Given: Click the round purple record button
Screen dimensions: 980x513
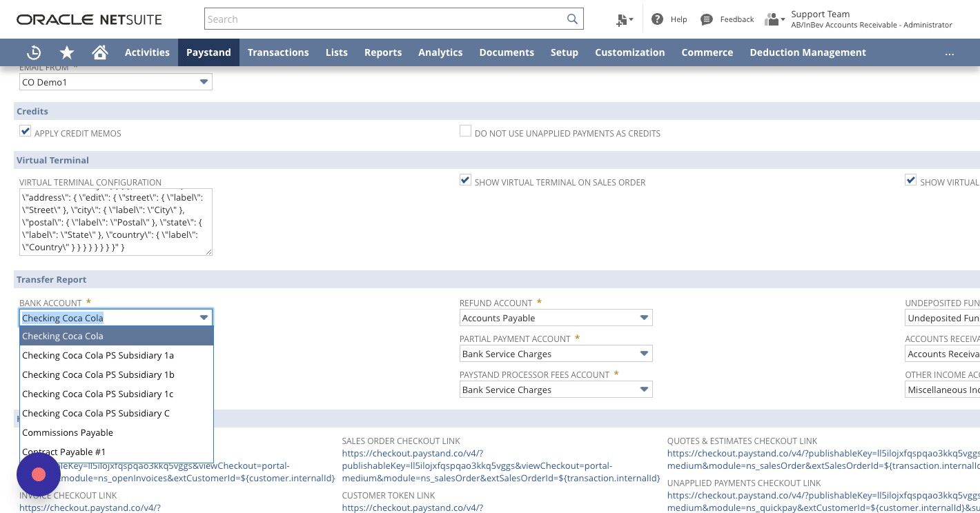Looking at the screenshot, I should coord(39,474).
